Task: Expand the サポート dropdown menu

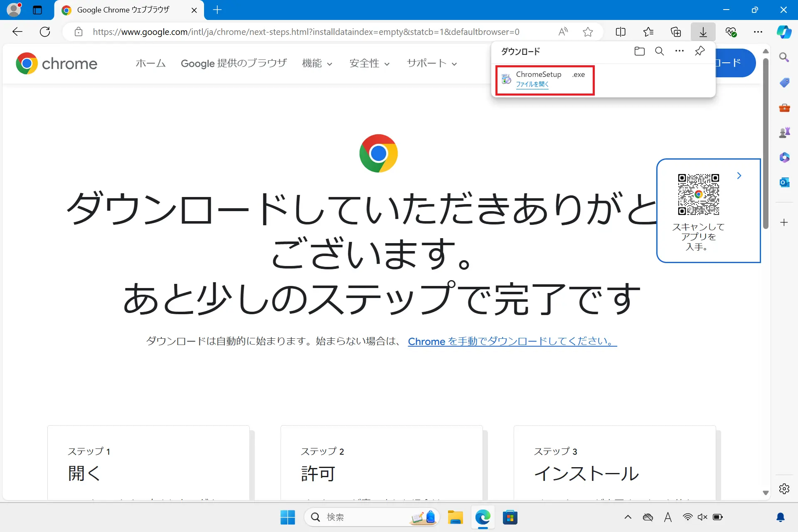Action: coord(432,63)
